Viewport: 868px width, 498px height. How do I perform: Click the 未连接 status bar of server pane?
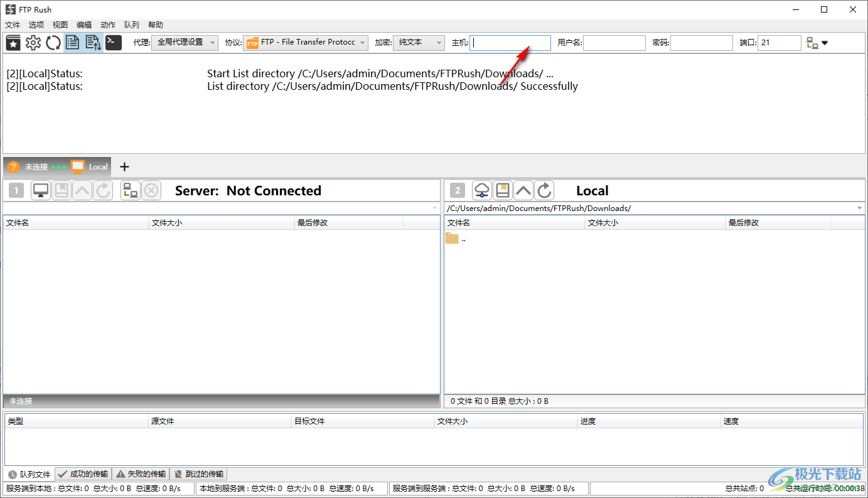[x=222, y=401]
